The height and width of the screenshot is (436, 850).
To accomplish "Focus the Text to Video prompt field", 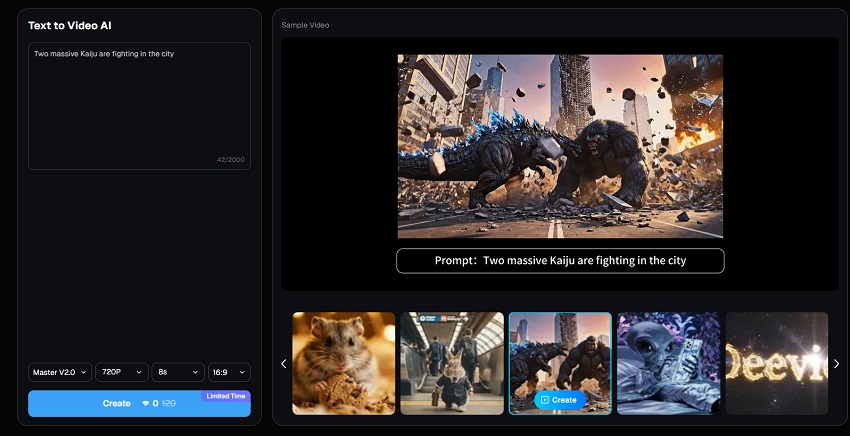I will click(x=139, y=106).
